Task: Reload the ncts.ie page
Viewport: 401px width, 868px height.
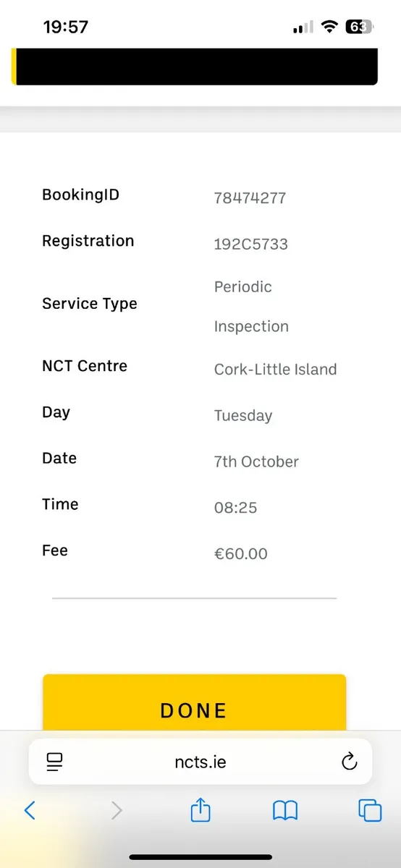Action: [349, 762]
